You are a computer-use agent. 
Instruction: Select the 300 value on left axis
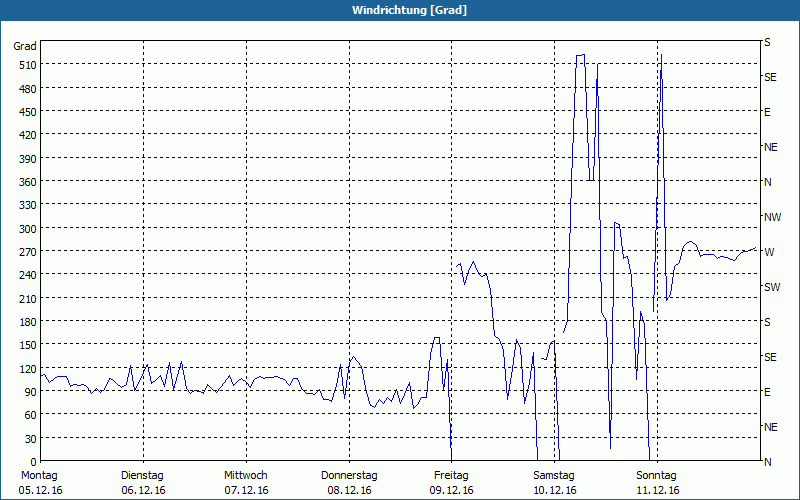pos(28,229)
